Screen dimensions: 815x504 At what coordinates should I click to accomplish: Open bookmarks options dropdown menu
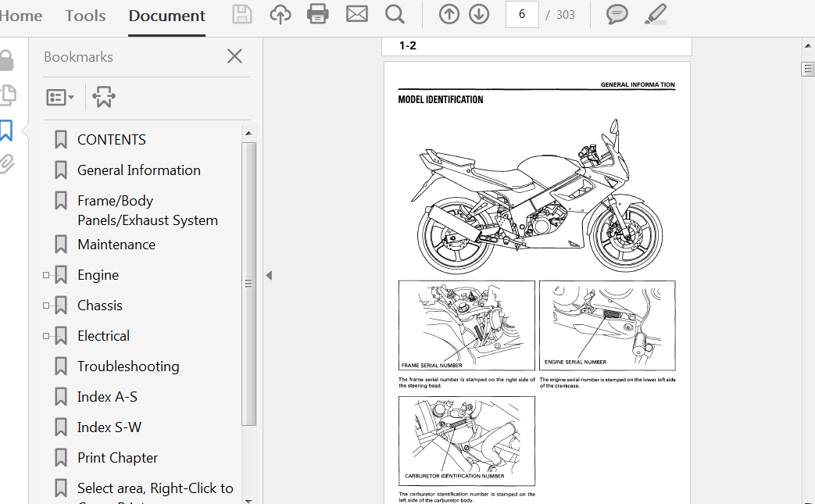[60, 97]
